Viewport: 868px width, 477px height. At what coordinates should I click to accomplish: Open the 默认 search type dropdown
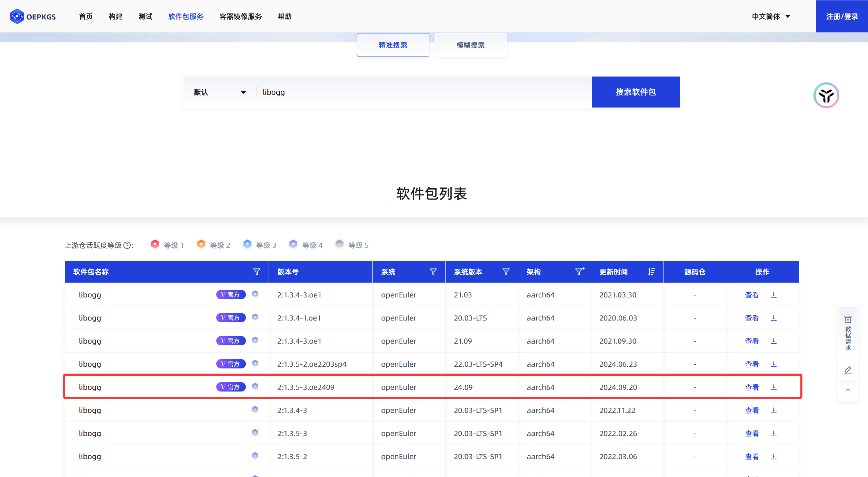pyautogui.click(x=220, y=92)
